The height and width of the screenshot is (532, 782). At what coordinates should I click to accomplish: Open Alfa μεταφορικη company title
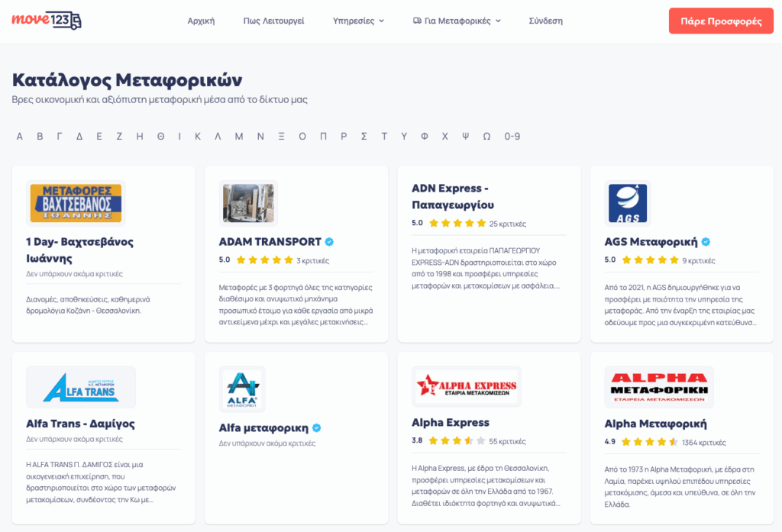[x=263, y=427]
